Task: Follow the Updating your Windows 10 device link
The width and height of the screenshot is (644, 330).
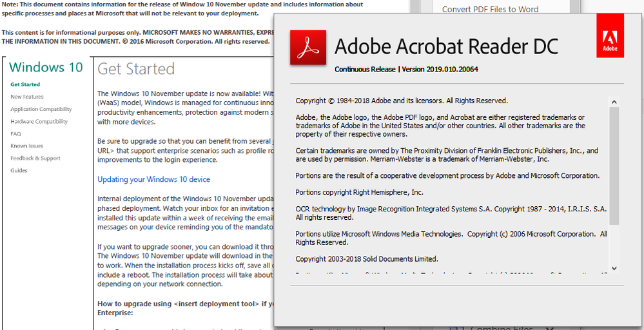Action: click(153, 179)
